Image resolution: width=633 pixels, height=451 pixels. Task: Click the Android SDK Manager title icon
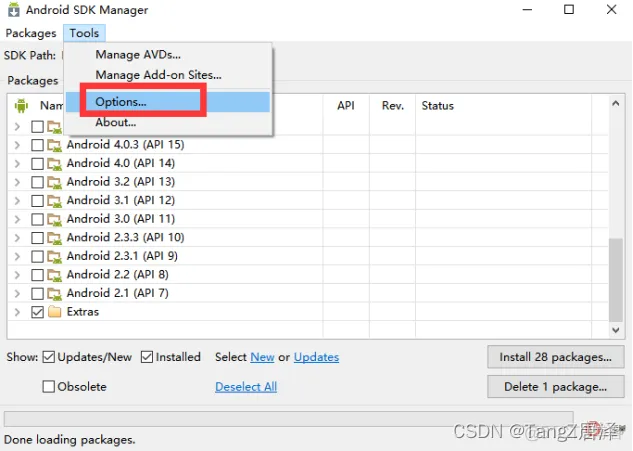coord(14,10)
